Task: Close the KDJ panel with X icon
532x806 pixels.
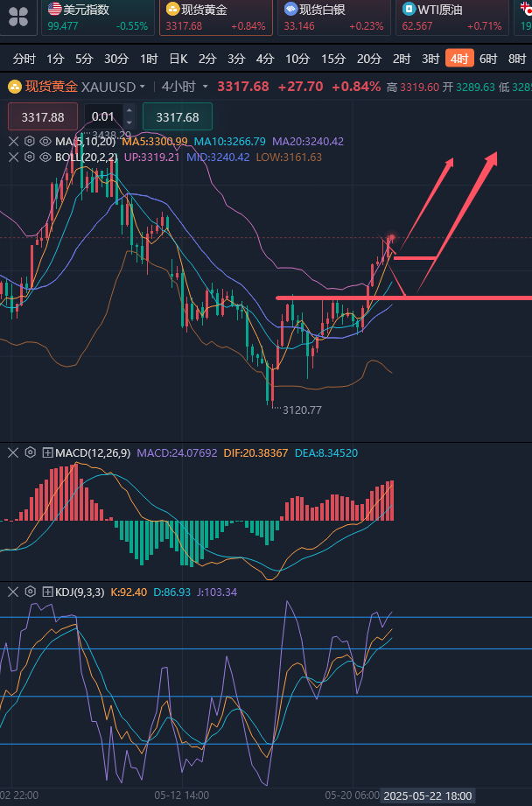Action: pyautogui.click(x=13, y=592)
